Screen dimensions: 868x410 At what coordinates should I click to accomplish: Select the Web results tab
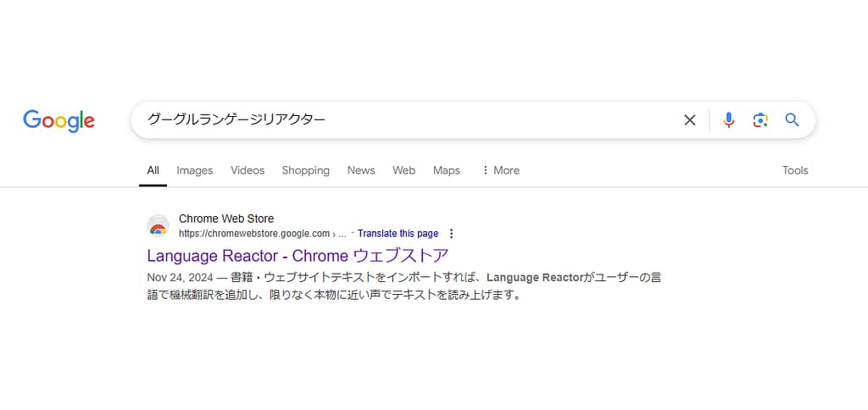[403, 170]
